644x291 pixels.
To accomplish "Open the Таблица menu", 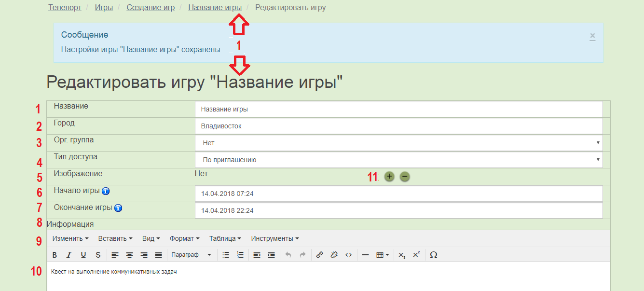I will coord(225,238).
